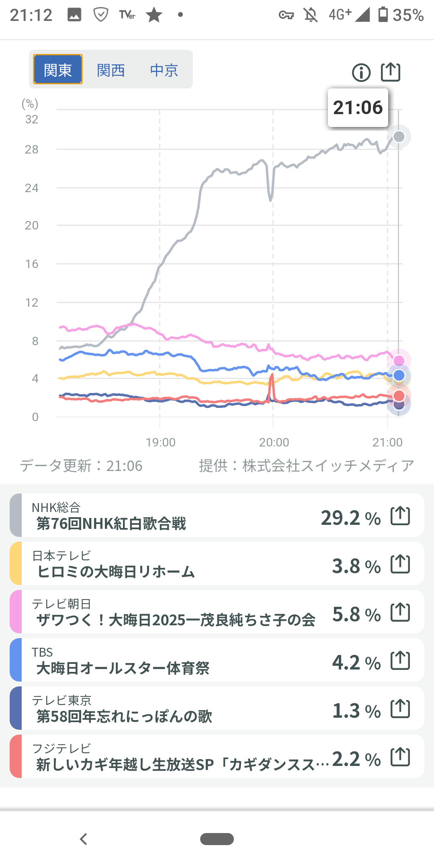
Task: Tap the 21:06 time tooltip on chart
Action: (x=358, y=108)
